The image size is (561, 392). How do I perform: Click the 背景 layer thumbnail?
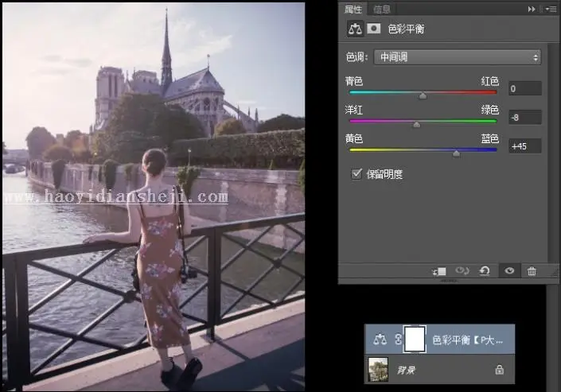coord(378,370)
